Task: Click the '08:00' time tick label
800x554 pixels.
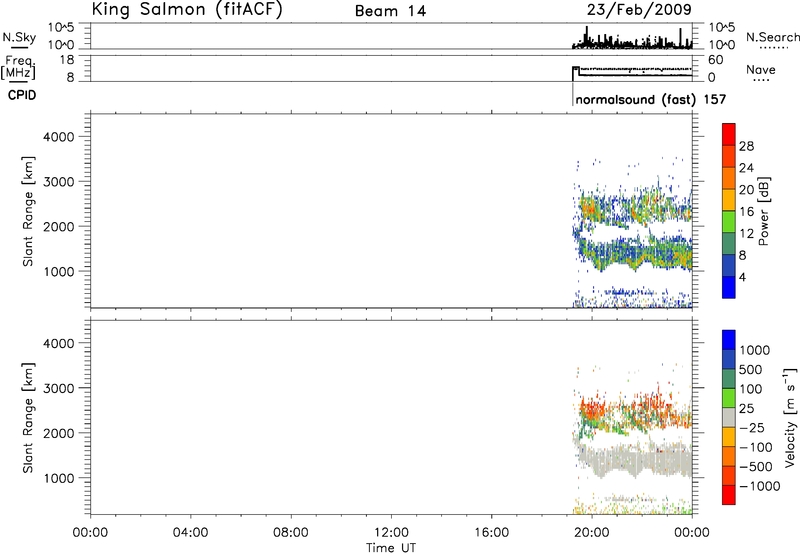Action: tap(291, 533)
